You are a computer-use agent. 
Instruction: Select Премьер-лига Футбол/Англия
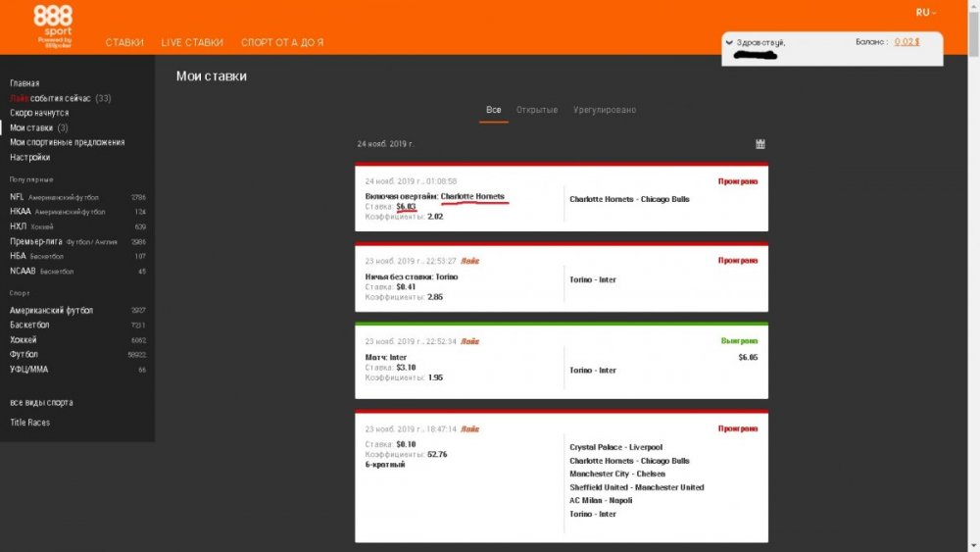77,241
